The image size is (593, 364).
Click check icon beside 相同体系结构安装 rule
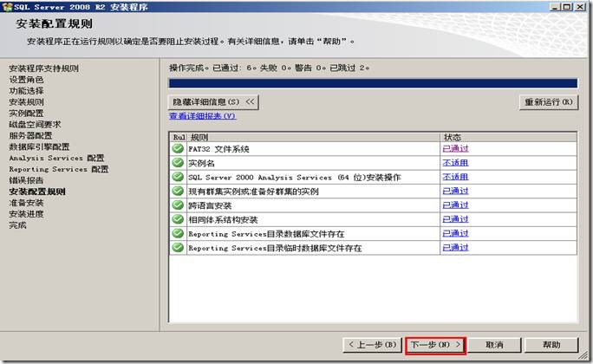178,219
